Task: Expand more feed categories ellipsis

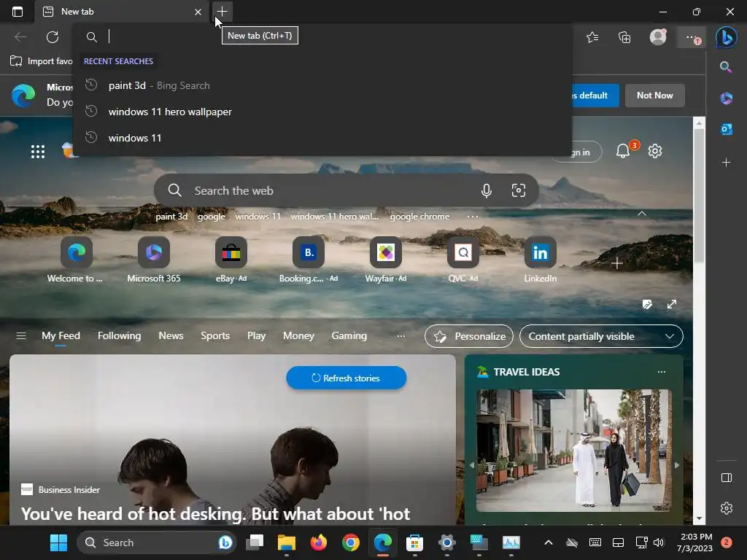Action: coord(401,335)
